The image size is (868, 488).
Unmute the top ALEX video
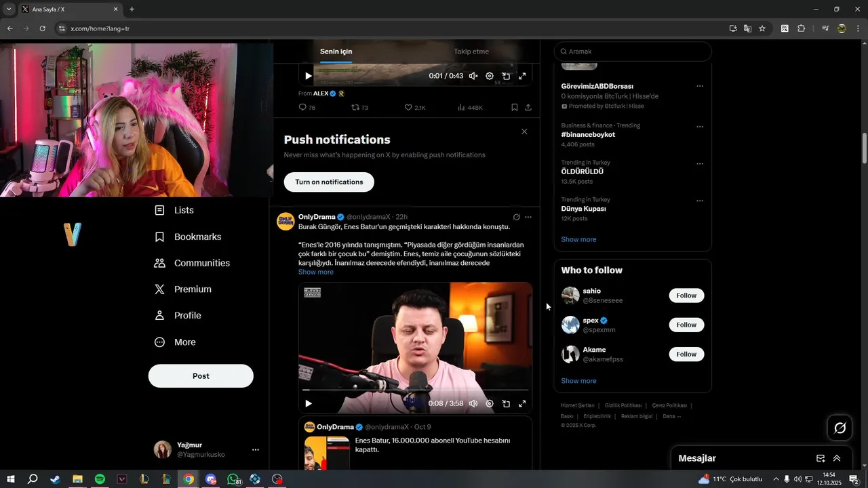coord(473,76)
